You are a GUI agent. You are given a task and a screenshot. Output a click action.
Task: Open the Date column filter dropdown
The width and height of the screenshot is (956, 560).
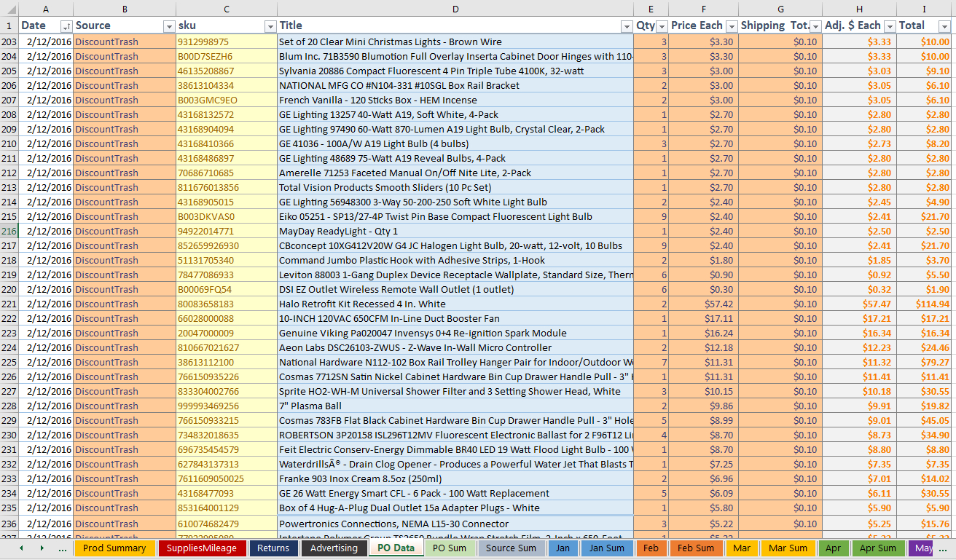coord(66,26)
